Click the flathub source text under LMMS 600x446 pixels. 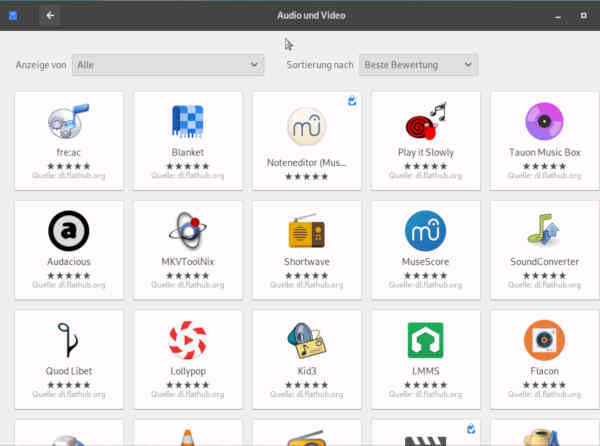point(426,394)
